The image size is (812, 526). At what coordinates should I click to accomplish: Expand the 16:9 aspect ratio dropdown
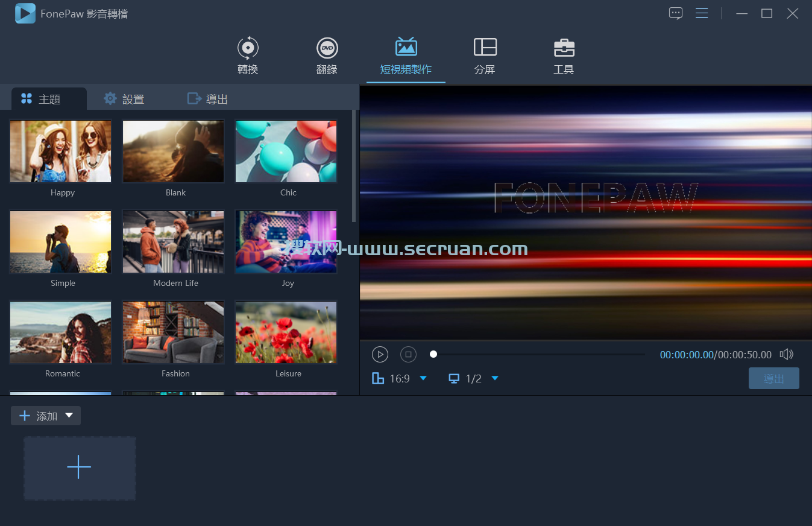(x=423, y=378)
